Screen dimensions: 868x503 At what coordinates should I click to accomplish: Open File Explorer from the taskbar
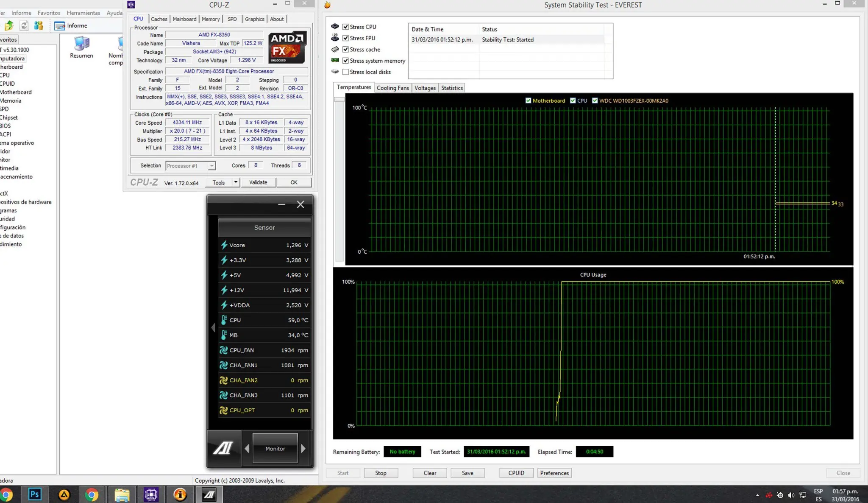(x=122, y=495)
